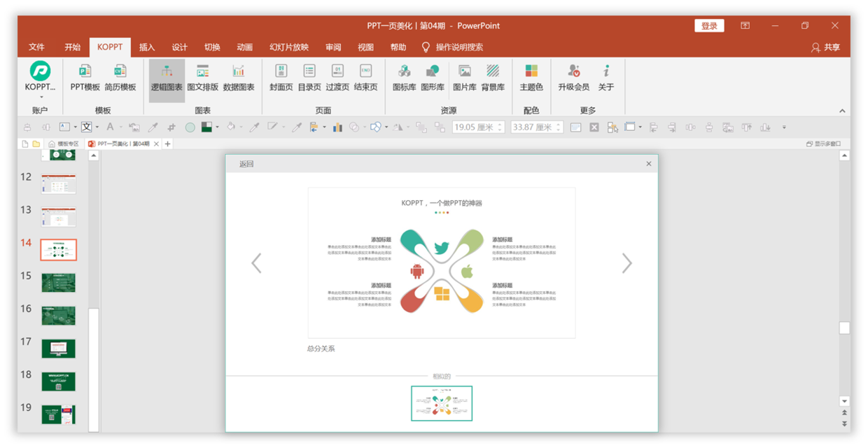
Task: Open the 文件 menu
Action: click(x=37, y=47)
